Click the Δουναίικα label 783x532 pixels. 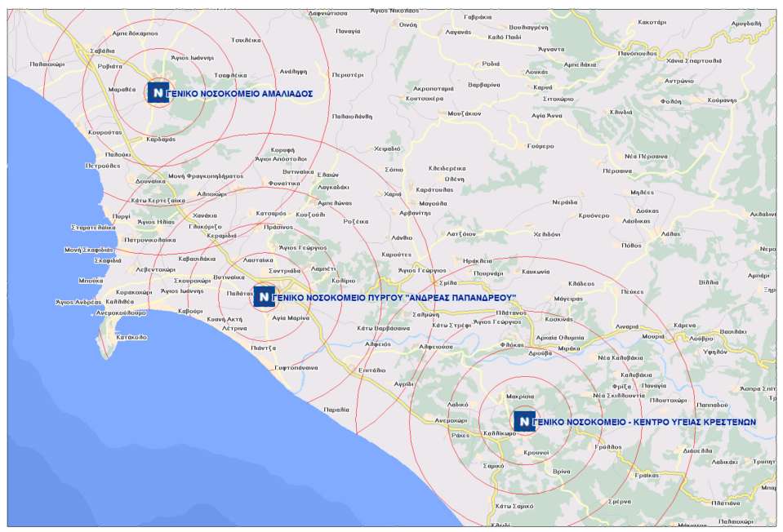tap(150, 181)
